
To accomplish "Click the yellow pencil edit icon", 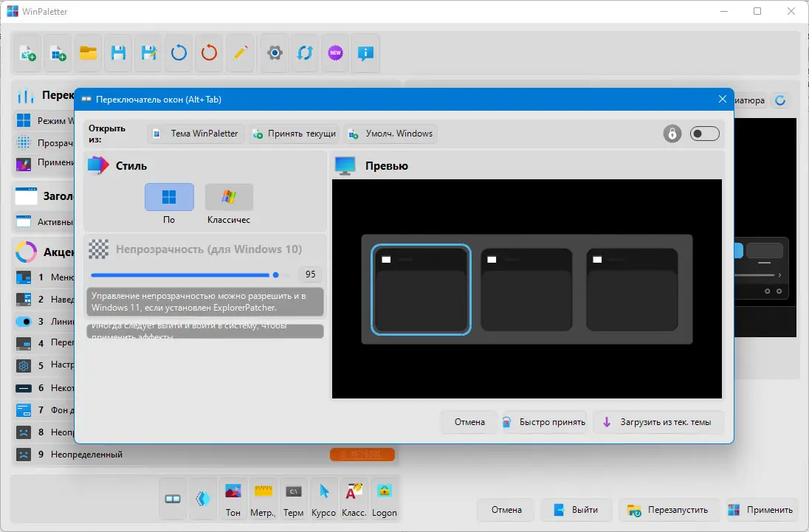I will [x=240, y=53].
